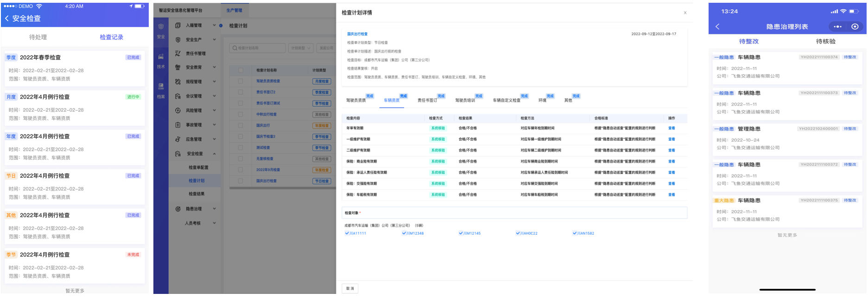Toggle vehicle 川AN1582 checkbox

coord(575,233)
